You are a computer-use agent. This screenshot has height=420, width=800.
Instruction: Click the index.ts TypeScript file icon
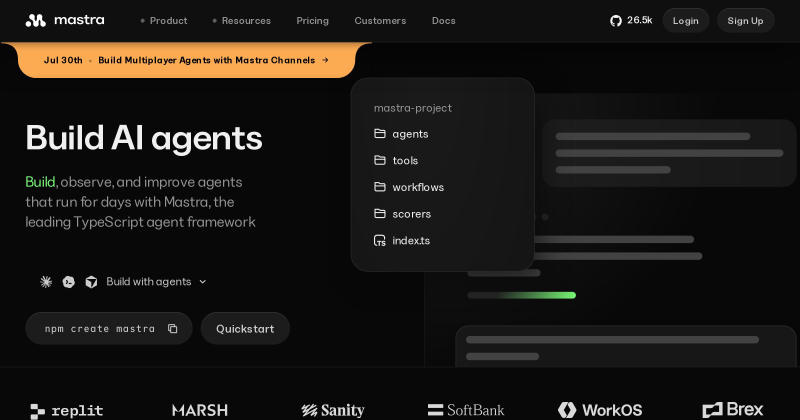[380, 240]
